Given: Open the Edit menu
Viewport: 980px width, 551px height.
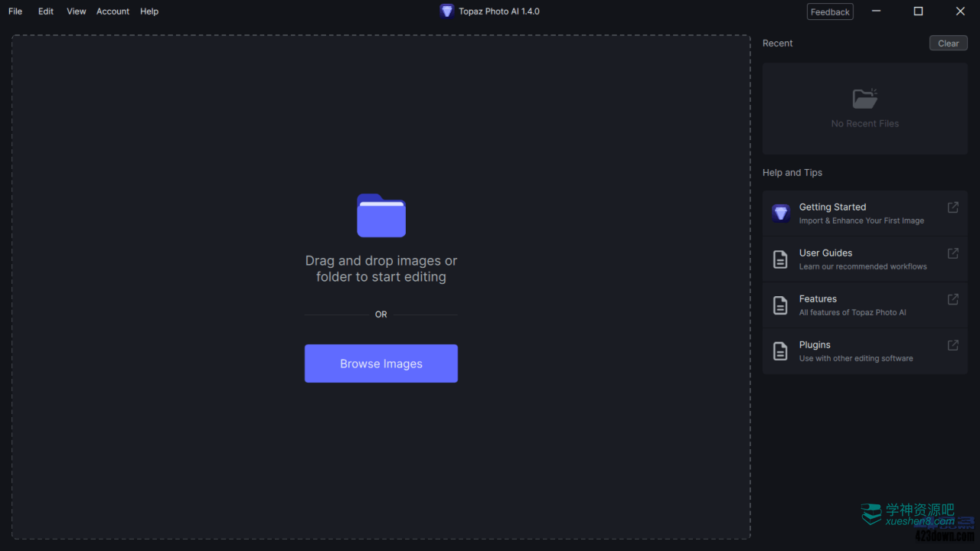Looking at the screenshot, I should pos(46,11).
